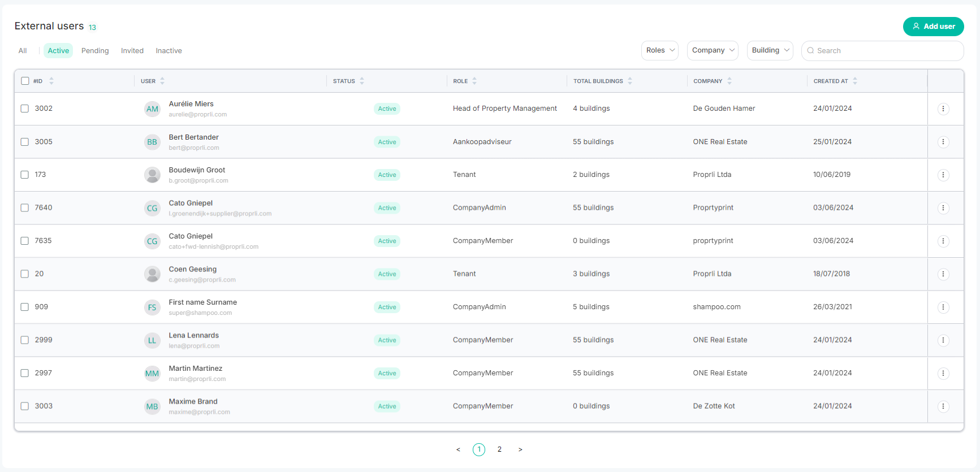This screenshot has width=980, height=472.
Task: Open the actions menu for Coen Geesing
Action: click(943, 274)
